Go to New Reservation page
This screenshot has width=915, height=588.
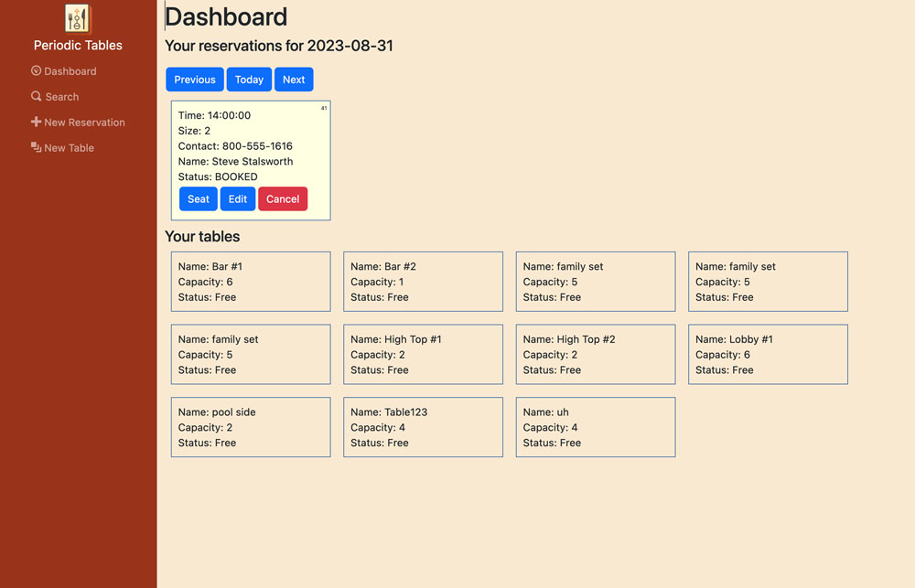pyautogui.click(x=84, y=123)
